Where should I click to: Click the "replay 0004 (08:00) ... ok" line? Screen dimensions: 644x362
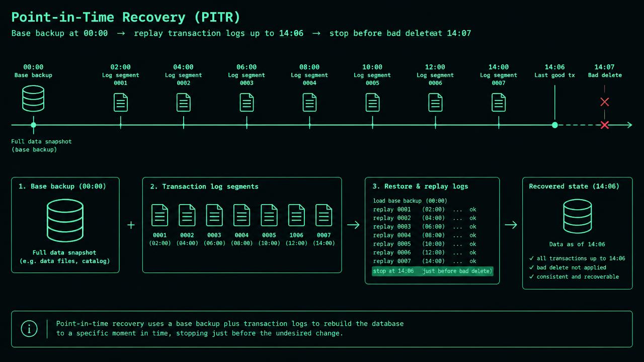[x=425, y=235]
